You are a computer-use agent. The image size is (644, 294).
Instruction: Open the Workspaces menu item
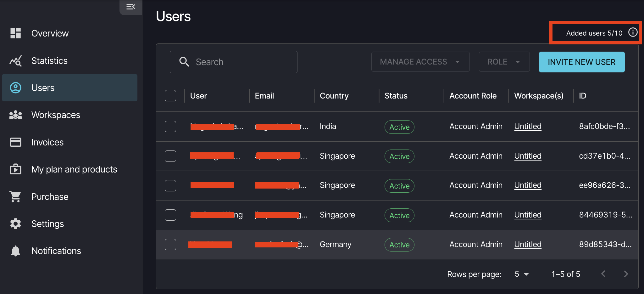click(x=69, y=115)
